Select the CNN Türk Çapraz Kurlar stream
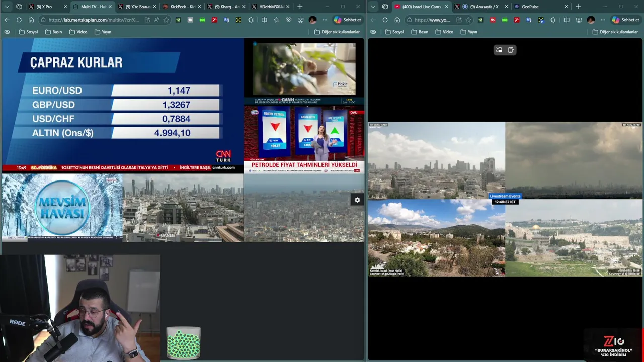Screen dimensions: 644x362 (122, 106)
